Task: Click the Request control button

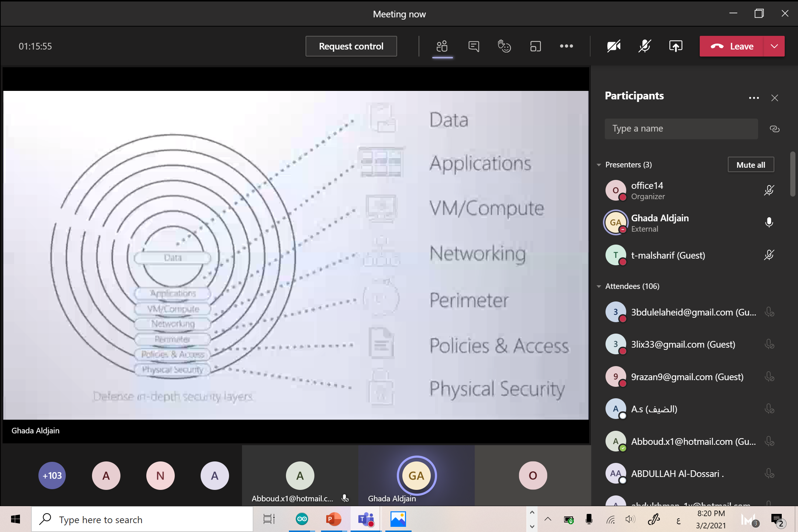Action: [351, 46]
